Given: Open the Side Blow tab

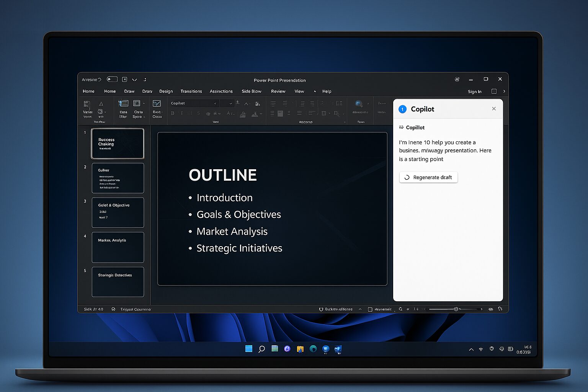Looking at the screenshot, I should tap(252, 91).
